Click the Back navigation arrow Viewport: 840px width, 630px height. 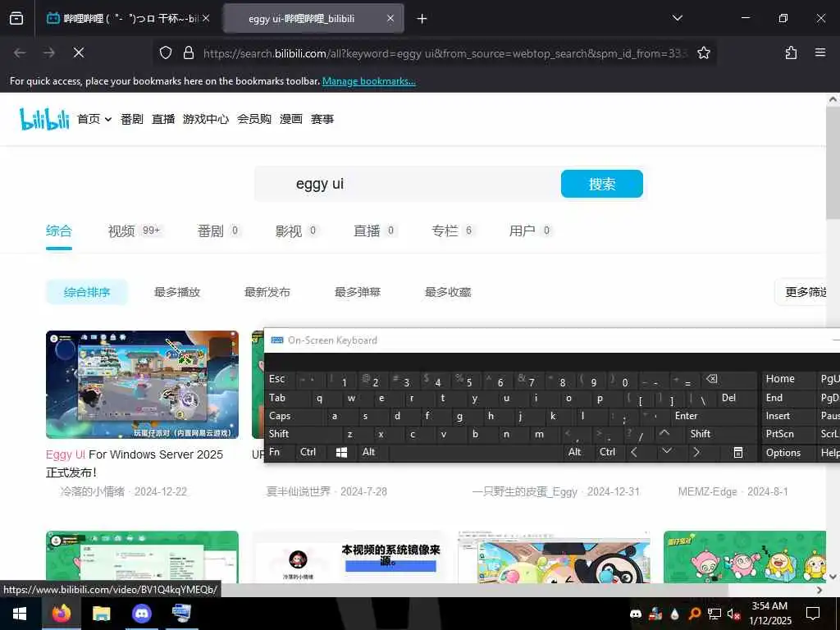20,52
